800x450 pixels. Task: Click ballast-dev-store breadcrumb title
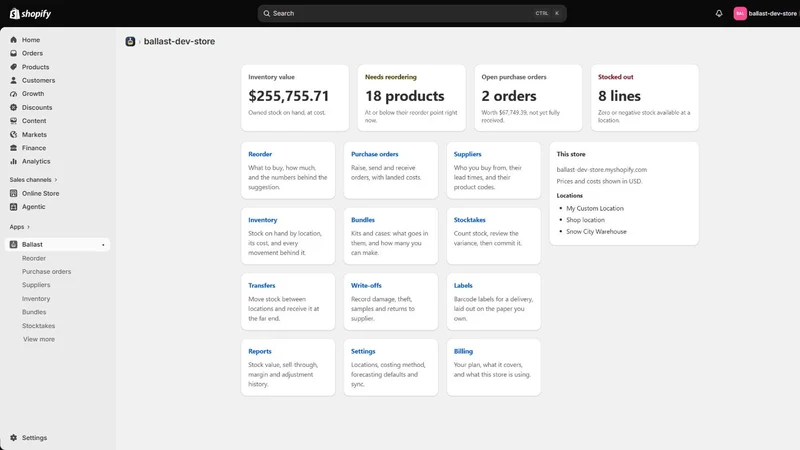(x=179, y=41)
